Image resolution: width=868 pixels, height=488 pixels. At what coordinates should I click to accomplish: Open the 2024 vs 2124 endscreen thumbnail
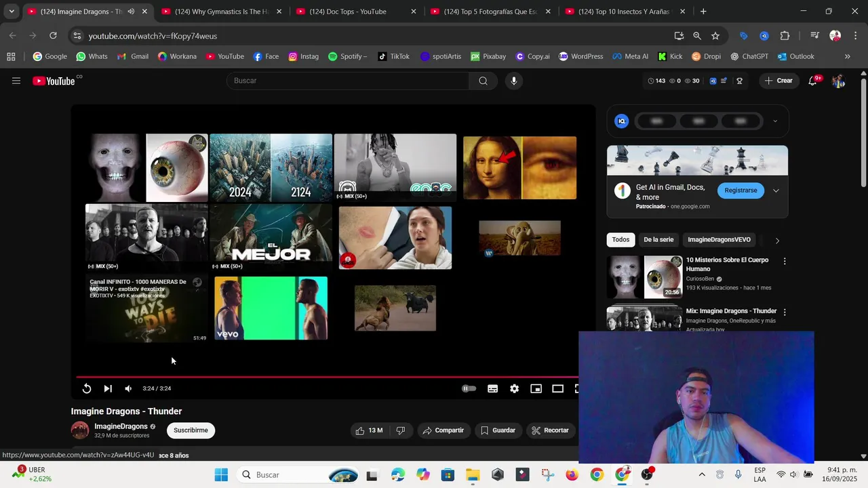(x=271, y=167)
